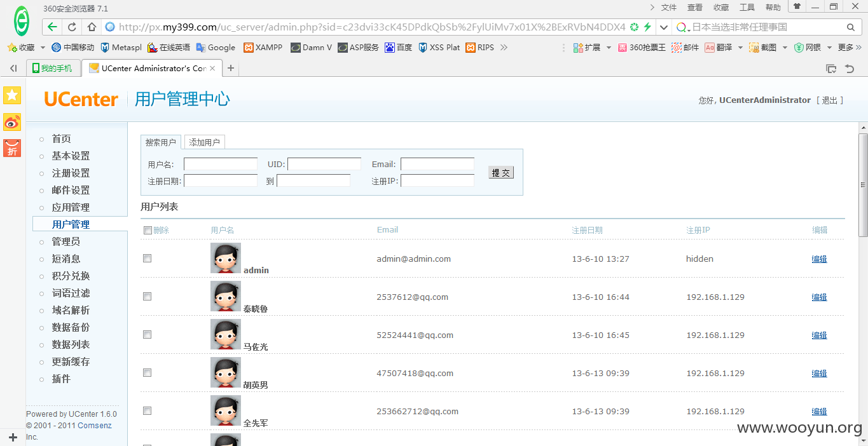Expand the 扩展 dropdown arrow

(609, 48)
